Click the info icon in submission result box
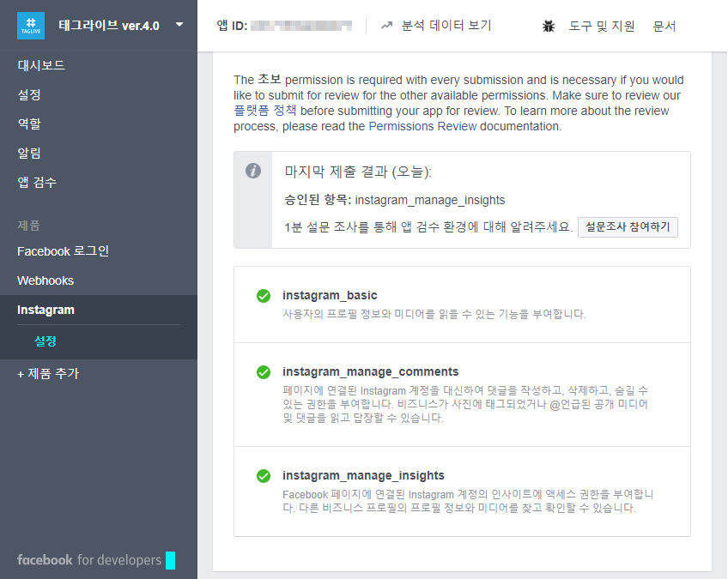Viewport: 728px width, 579px height. coord(253,171)
